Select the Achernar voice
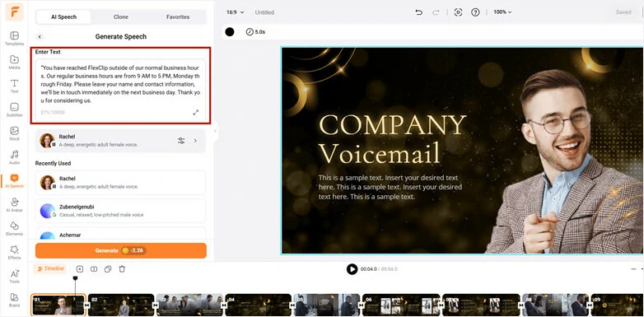The height and width of the screenshot is (317, 644). click(x=120, y=234)
